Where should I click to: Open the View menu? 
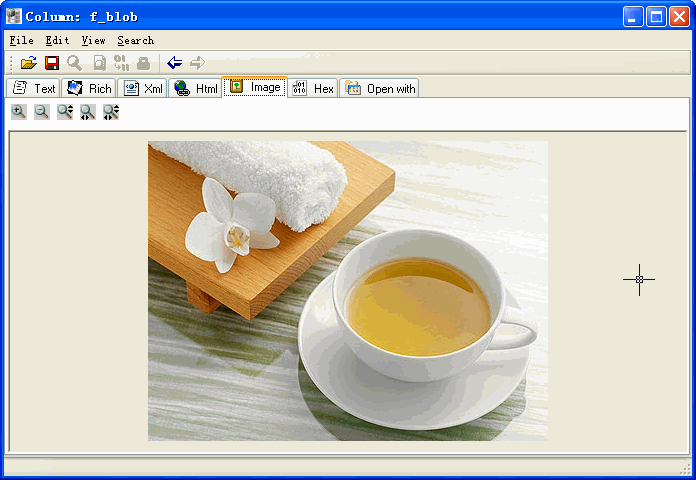click(93, 41)
